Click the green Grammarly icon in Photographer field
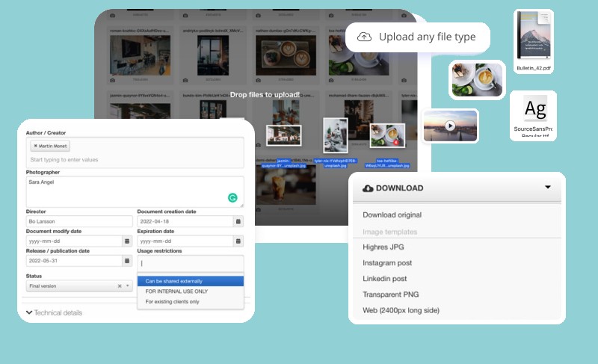 [232, 198]
